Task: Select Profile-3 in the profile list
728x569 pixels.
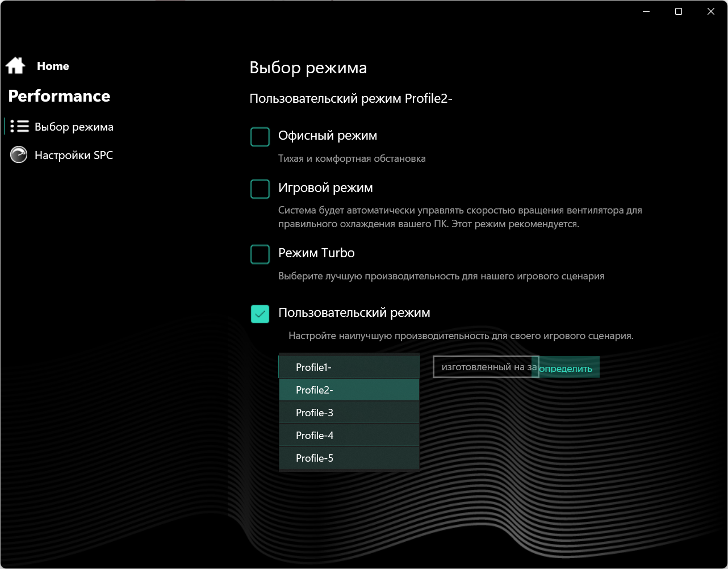Action: (x=349, y=413)
